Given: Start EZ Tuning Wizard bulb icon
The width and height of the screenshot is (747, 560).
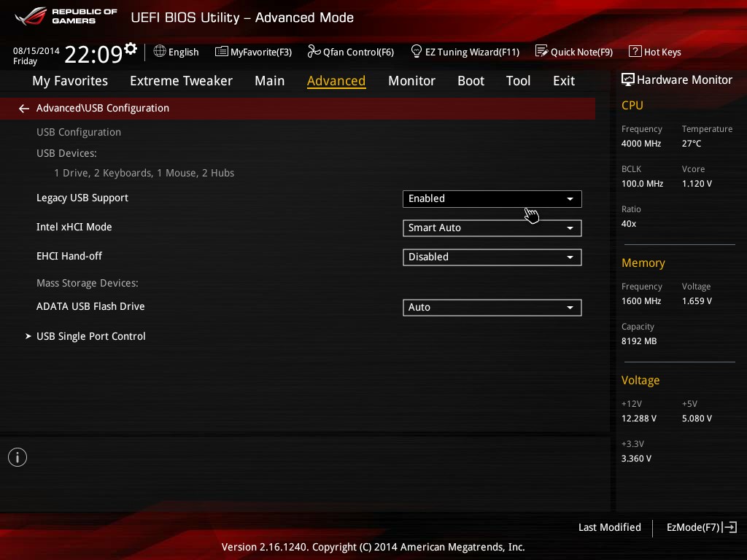Looking at the screenshot, I should [416, 51].
